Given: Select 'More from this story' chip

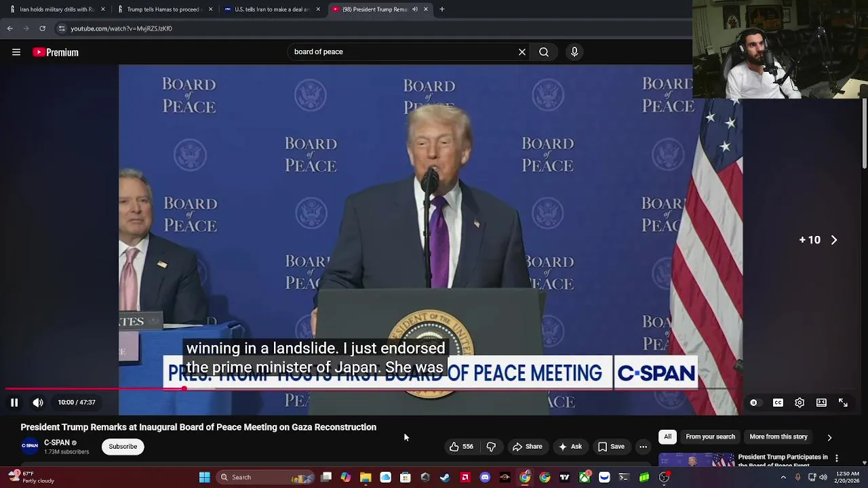Looking at the screenshot, I should [778, 436].
